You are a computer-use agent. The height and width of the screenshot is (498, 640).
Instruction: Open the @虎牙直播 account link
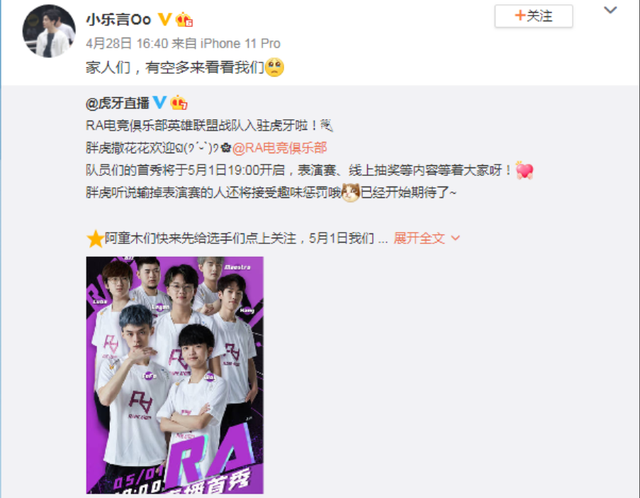[118, 103]
